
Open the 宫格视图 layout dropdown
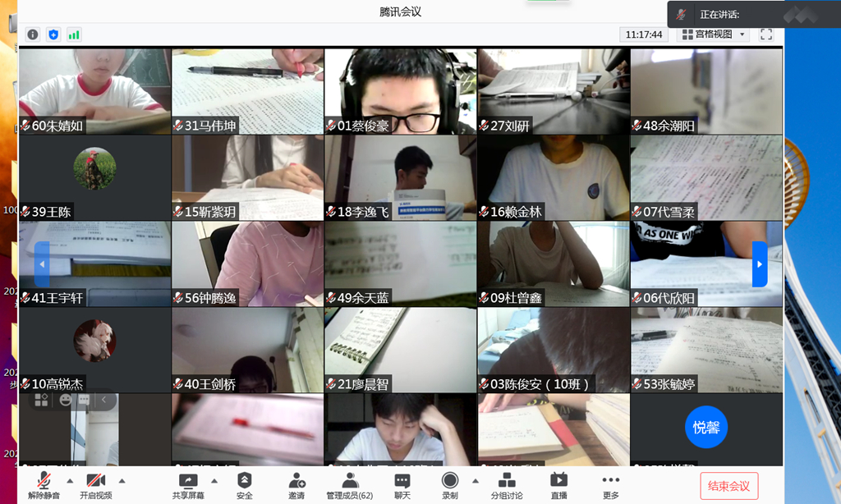[x=714, y=34]
